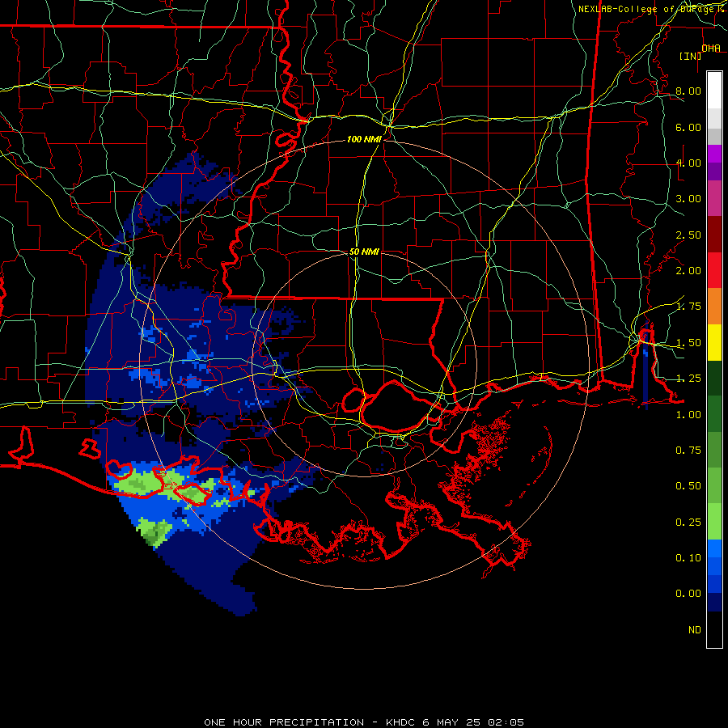Click the '[IN]' units label
Screen dimensions: 728x728
coord(691,56)
